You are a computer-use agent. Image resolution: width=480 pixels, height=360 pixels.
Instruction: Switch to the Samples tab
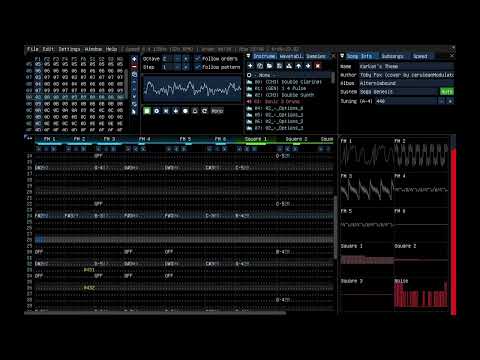[x=316, y=56]
